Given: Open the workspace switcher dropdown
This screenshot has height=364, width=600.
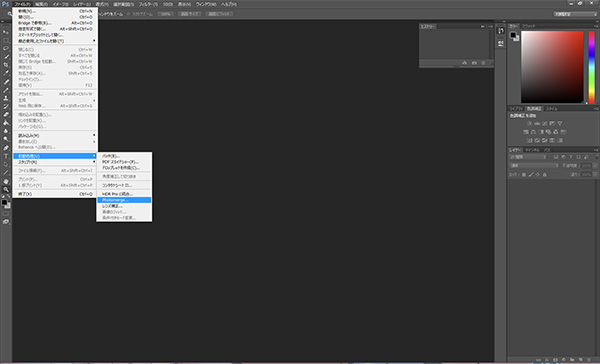Looking at the screenshot, I should point(575,14).
